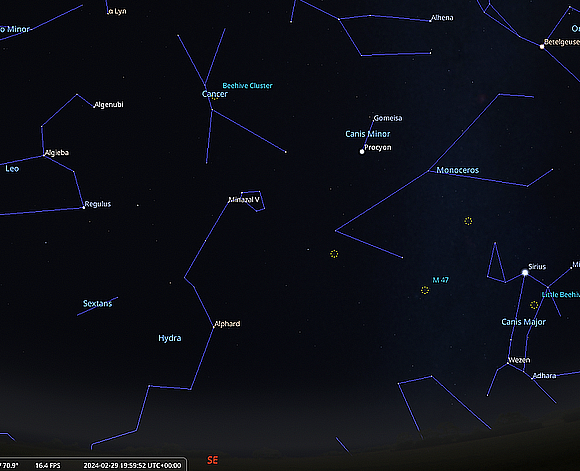580x471 pixels.
Task: Click the Canis Minor constellation label
Action: pyautogui.click(x=368, y=134)
